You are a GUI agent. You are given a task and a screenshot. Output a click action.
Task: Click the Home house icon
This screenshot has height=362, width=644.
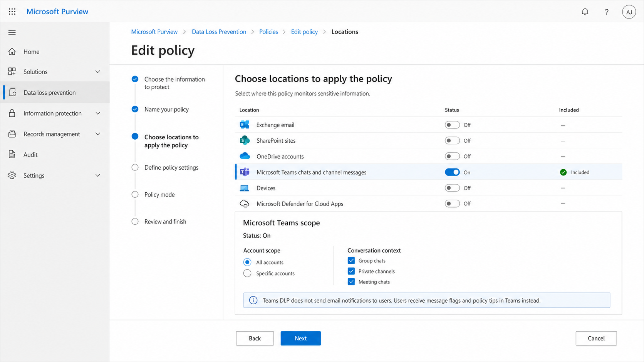pos(12,52)
